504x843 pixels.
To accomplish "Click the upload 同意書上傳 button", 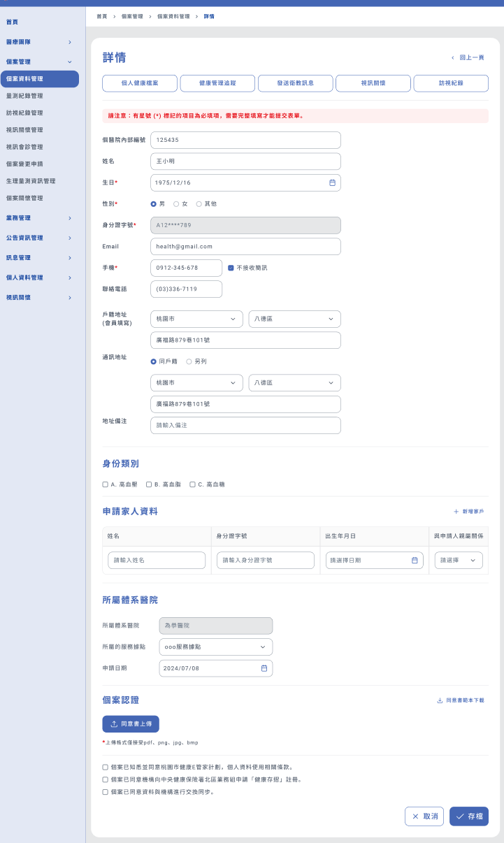I will click(x=131, y=724).
